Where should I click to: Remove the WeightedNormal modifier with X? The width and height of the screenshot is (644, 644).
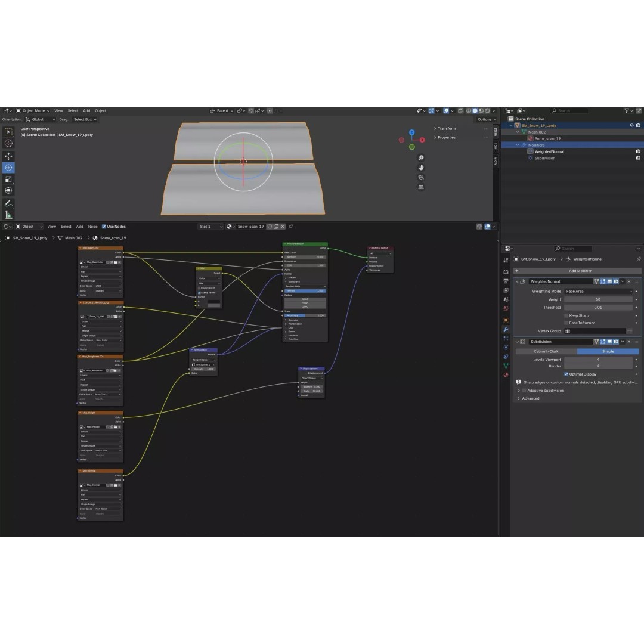[x=629, y=281]
